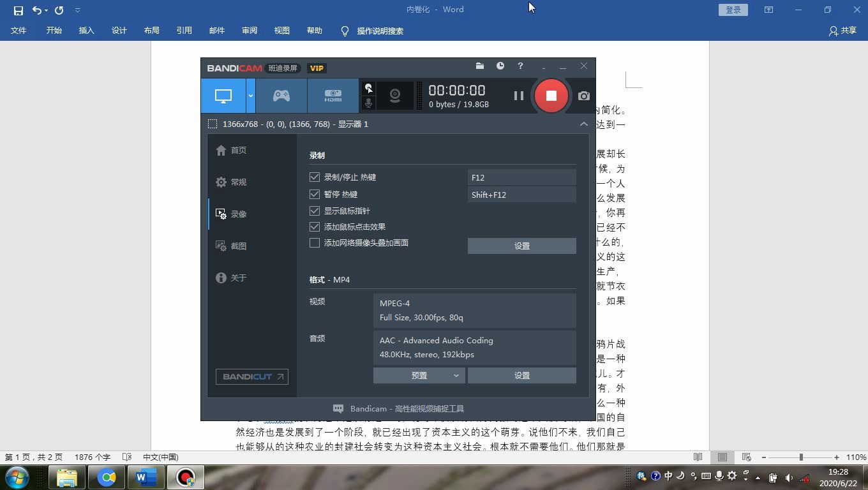This screenshot has width=868, height=490.
Task: Select HDMI device recording mode
Action: [x=333, y=96]
